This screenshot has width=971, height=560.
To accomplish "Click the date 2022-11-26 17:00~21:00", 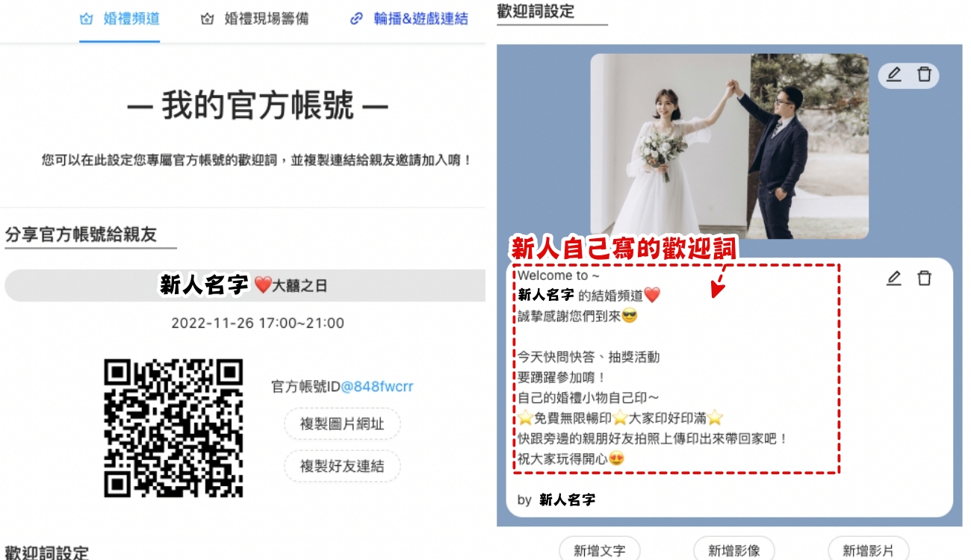I will [258, 323].
